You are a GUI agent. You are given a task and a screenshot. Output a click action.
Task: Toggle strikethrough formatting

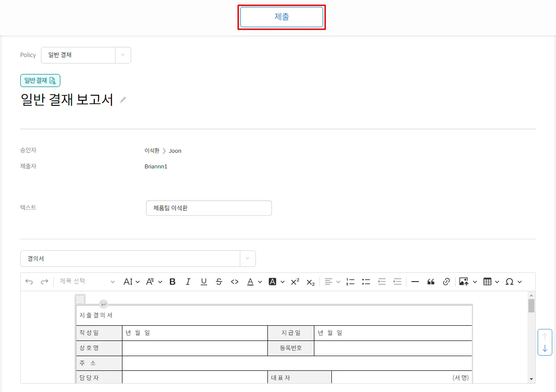tap(219, 282)
